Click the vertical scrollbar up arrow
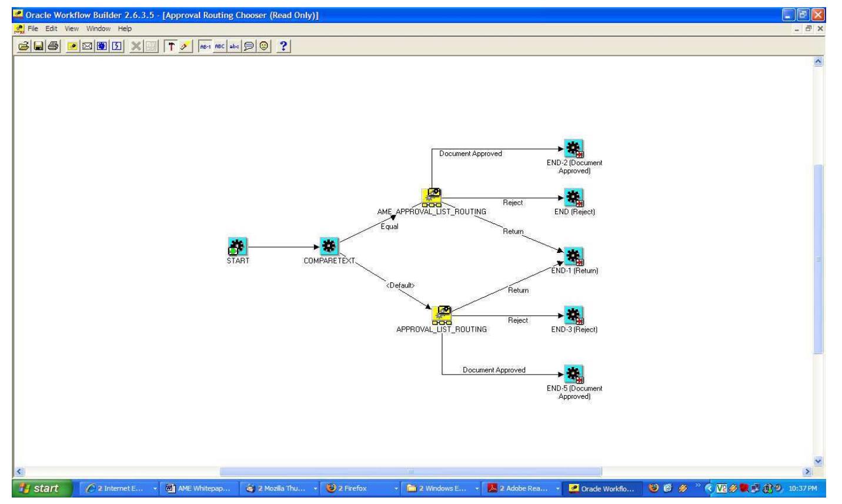The image size is (842, 504). (818, 61)
